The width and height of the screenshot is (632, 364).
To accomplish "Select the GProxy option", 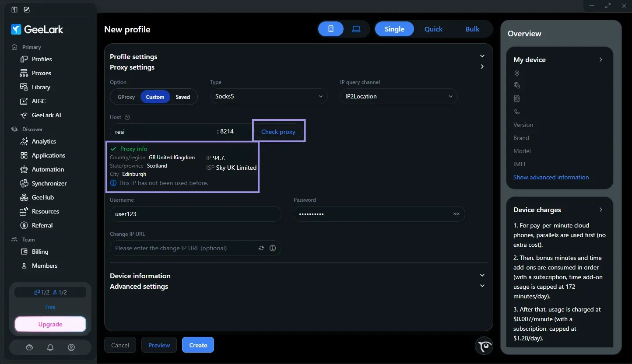I will (126, 97).
